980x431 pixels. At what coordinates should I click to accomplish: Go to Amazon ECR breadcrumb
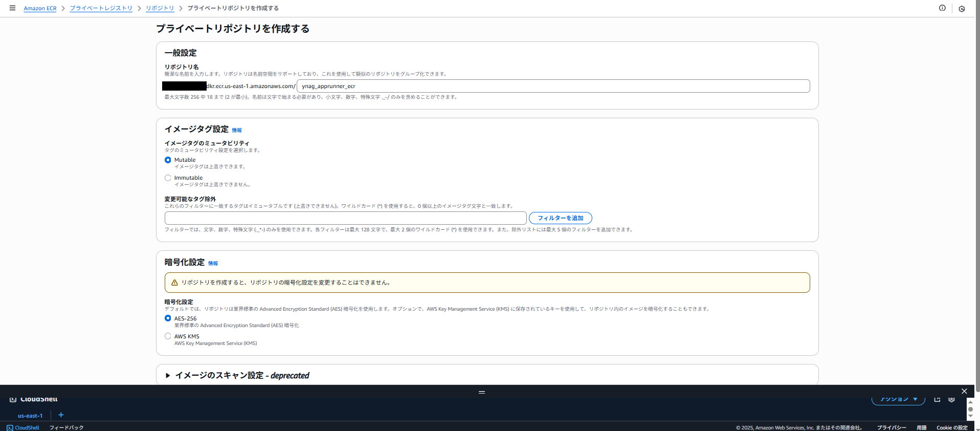(40, 8)
